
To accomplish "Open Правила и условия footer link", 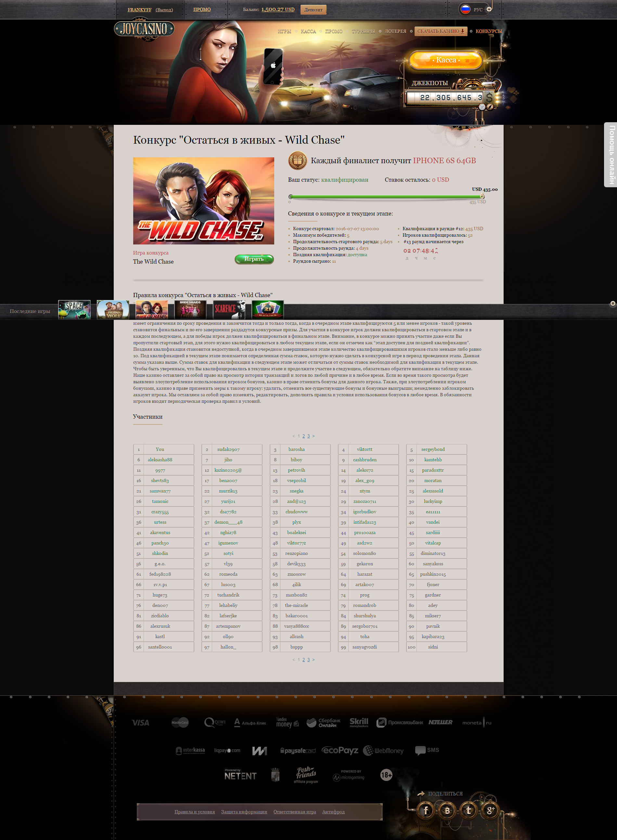I will click(x=195, y=812).
